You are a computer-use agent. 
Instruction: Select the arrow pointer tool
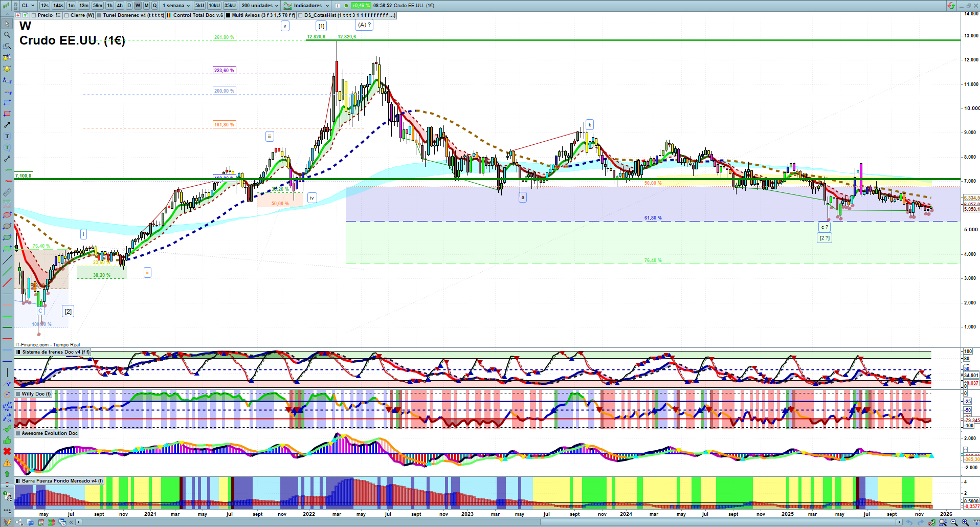[x=7, y=24]
